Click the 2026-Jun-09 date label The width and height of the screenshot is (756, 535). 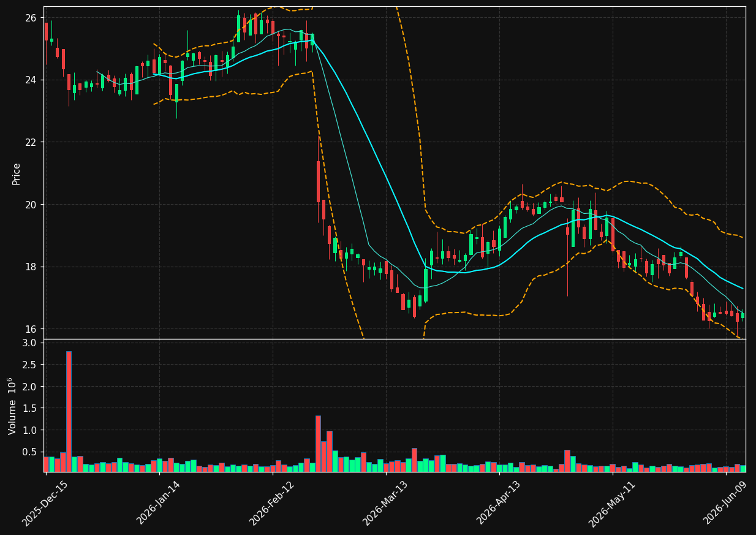725,503
